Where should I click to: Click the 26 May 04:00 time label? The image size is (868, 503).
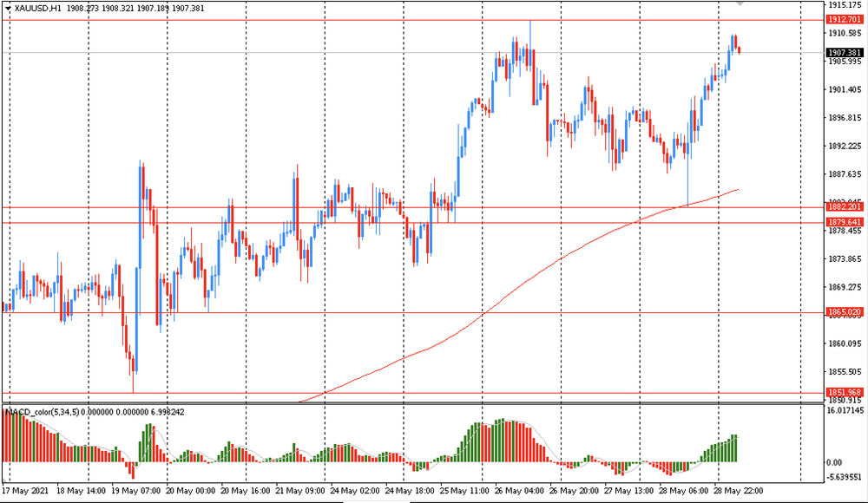519,491
